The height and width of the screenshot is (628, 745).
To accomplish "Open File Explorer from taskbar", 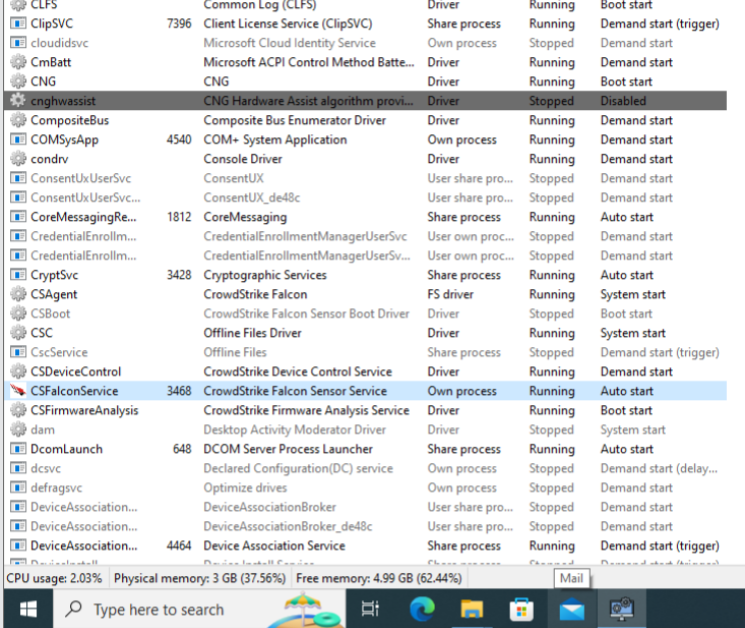I will point(472,609).
